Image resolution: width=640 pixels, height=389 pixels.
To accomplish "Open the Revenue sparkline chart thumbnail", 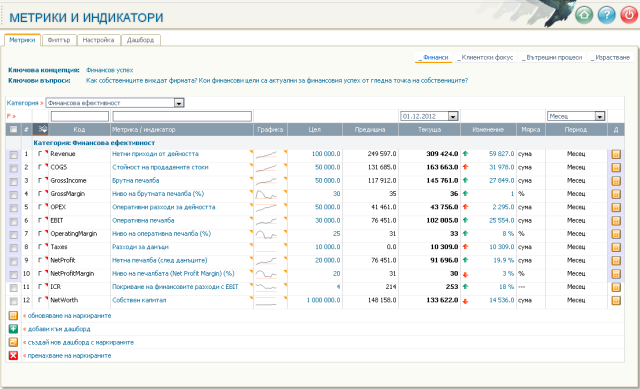I will point(266,154).
